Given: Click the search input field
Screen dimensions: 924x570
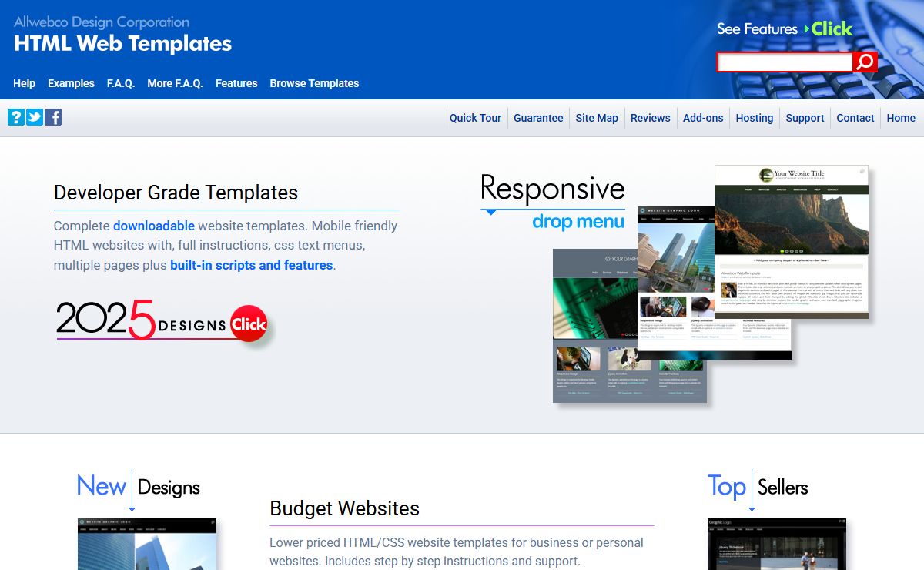Looking at the screenshot, I should (x=785, y=62).
